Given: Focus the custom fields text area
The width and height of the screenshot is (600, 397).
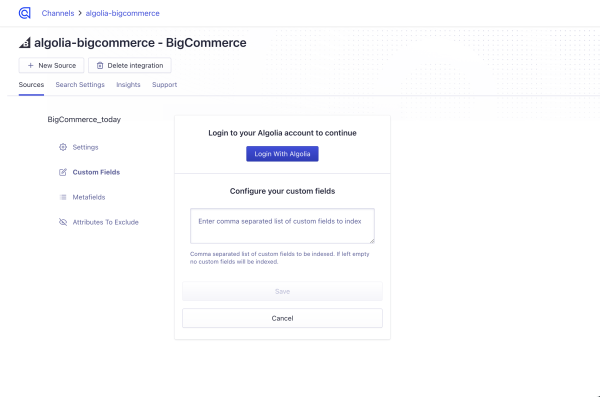Looking at the screenshot, I should [282, 226].
